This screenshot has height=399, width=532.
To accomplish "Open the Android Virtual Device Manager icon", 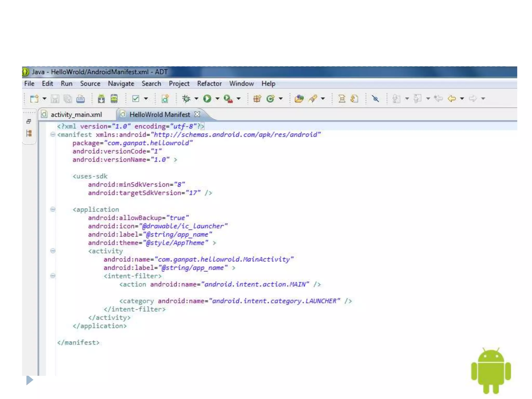I will (114, 99).
